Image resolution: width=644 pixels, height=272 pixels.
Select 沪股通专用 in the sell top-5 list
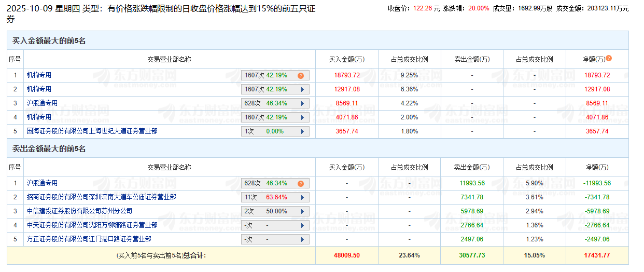(42, 183)
